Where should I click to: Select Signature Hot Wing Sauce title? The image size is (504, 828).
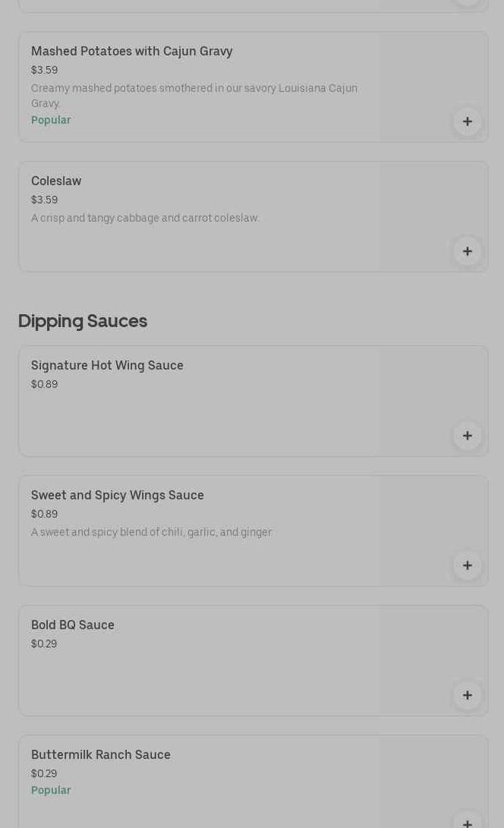(x=107, y=365)
